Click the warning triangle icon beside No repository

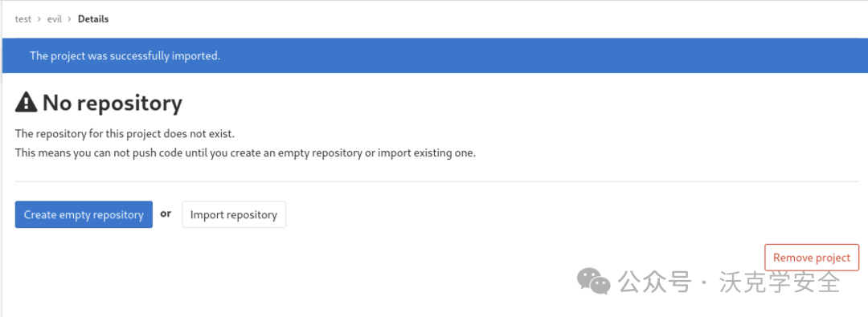coord(26,103)
